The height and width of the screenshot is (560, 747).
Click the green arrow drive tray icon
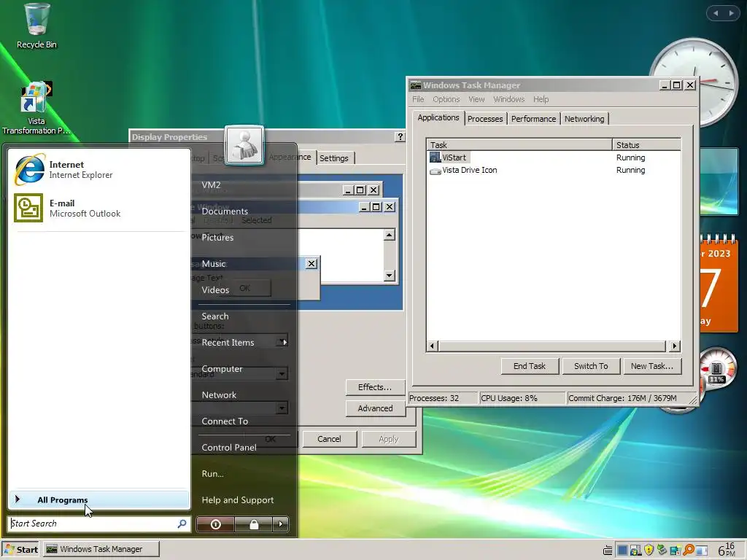(x=662, y=550)
